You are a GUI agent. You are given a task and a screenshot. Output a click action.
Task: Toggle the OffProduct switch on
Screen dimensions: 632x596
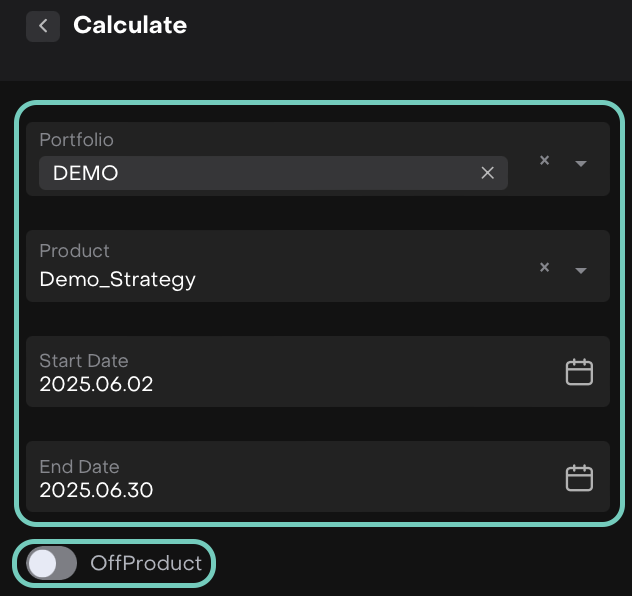(x=51, y=563)
